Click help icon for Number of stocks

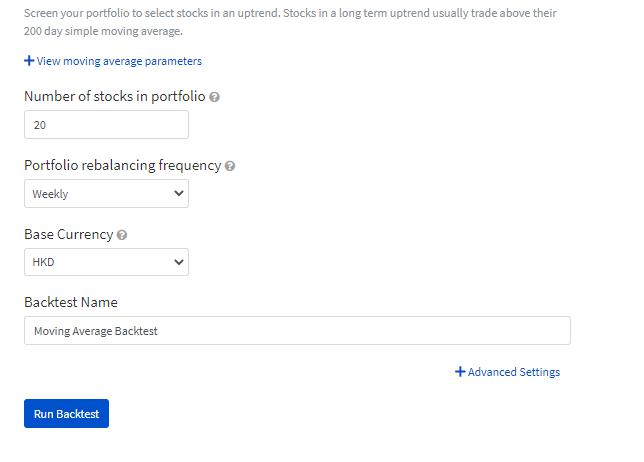216,97
